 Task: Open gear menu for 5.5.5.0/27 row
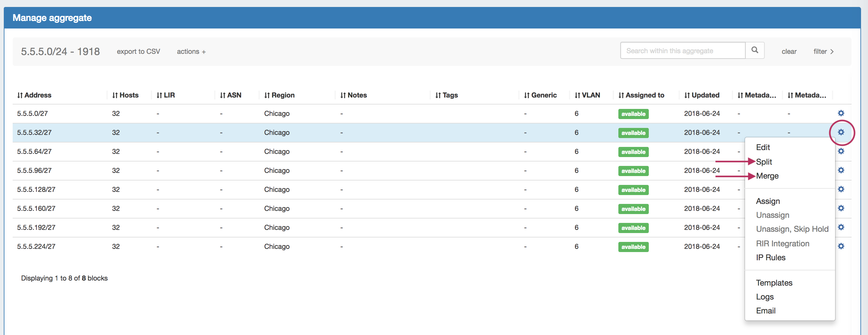point(841,113)
